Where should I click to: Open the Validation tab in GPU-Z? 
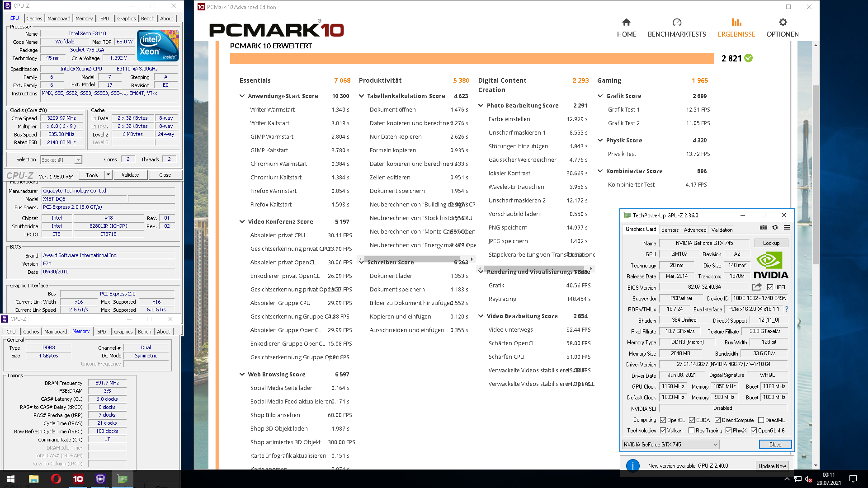(722, 230)
